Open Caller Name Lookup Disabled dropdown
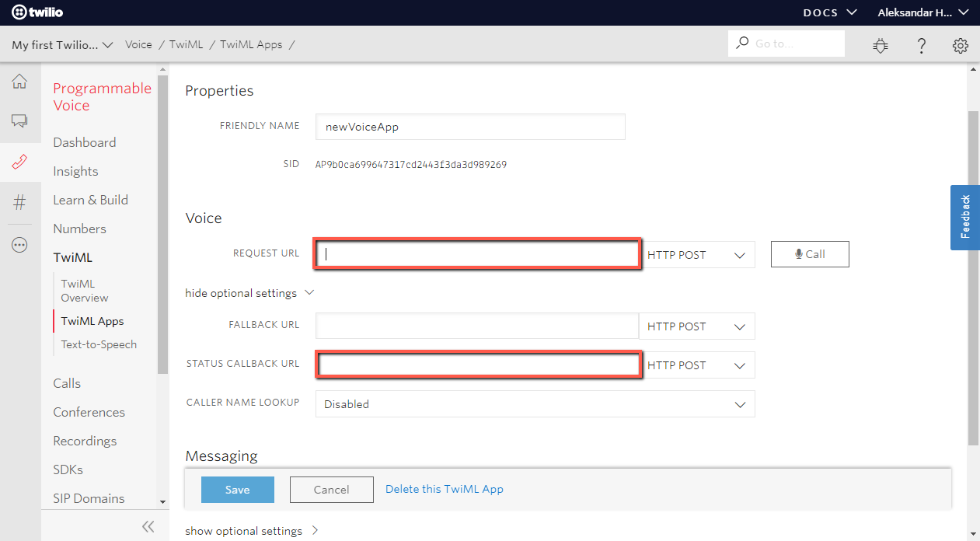The width and height of the screenshot is (980, 541). point(535,404)
